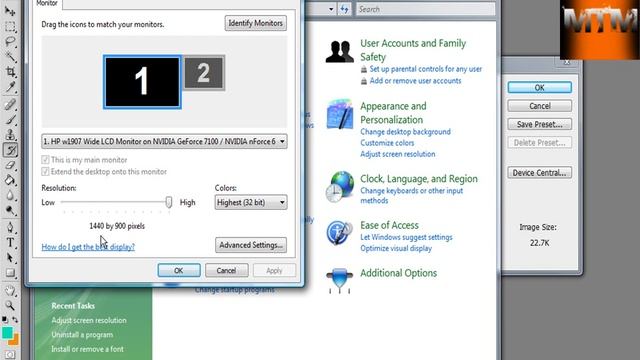Screen dimensions: 640x360
Task: Toggle Quick Mask mode icon
Action: pos(10,355)
